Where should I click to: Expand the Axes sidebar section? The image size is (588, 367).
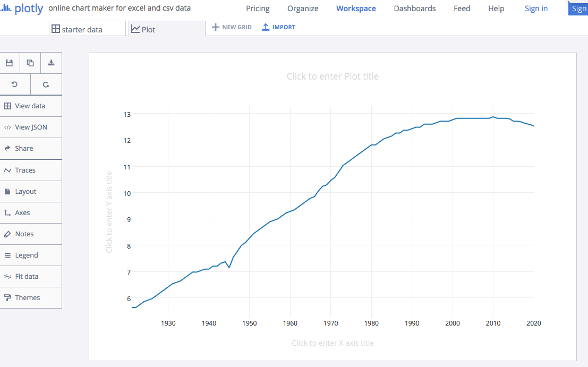22,212
